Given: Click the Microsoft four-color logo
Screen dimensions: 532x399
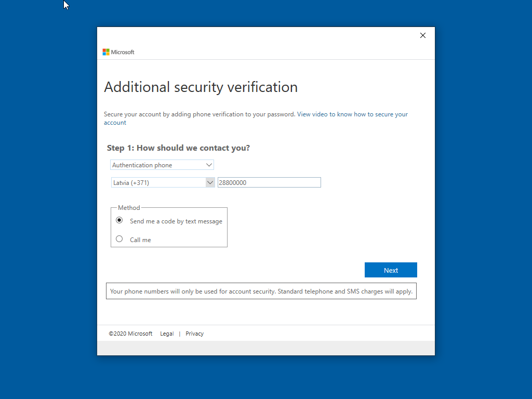Looking at the screenshot, I should click(106, 52).
